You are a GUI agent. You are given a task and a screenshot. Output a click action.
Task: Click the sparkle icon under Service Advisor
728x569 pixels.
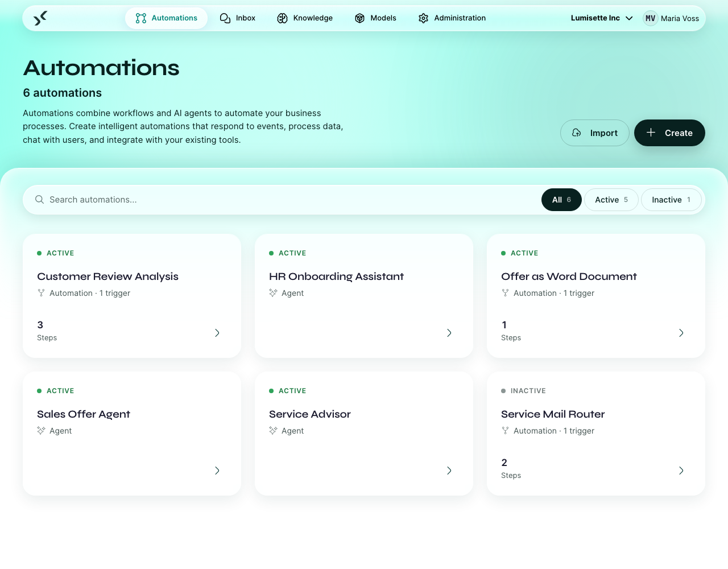pos(273,431)
